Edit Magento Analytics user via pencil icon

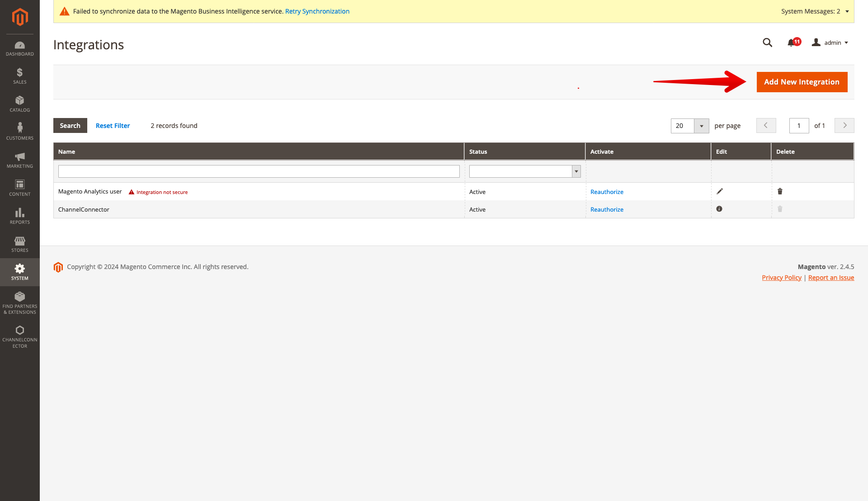pos(720,191)
